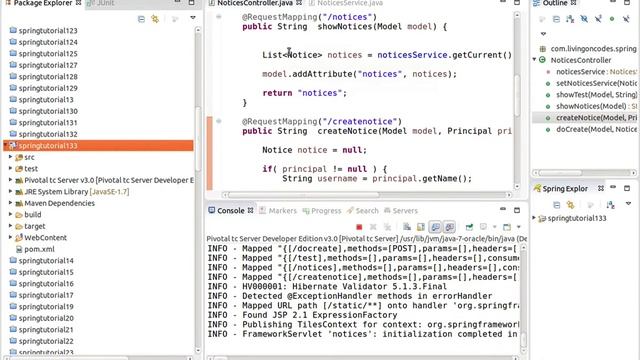Click Remove Launch icon in Console toolbar

(373, 227)
